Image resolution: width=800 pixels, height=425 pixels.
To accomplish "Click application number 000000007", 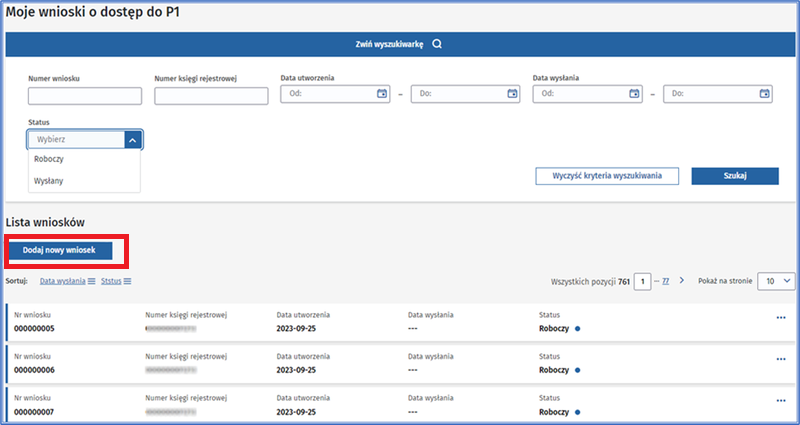I will tap(34, 412).
